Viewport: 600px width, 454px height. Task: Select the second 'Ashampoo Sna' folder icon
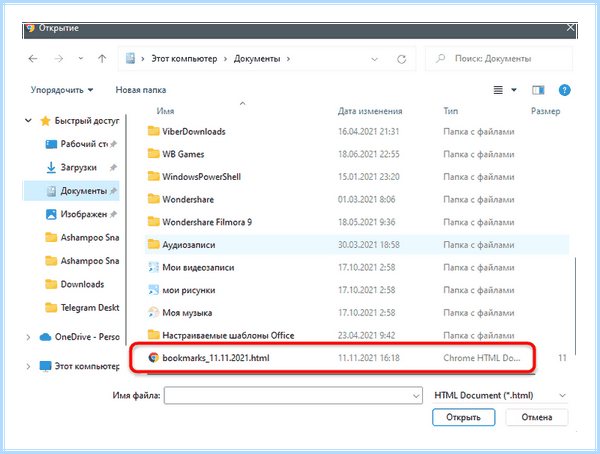[51, 261]
